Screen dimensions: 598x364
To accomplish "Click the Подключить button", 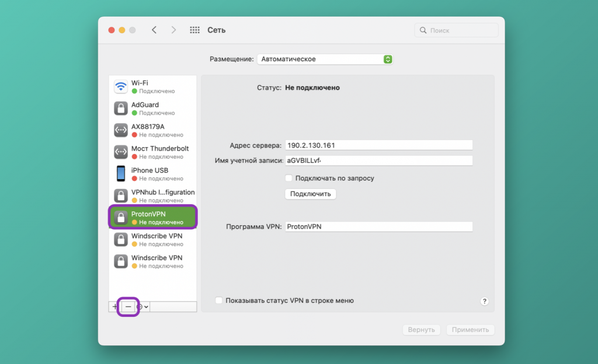I will point(311,194).
